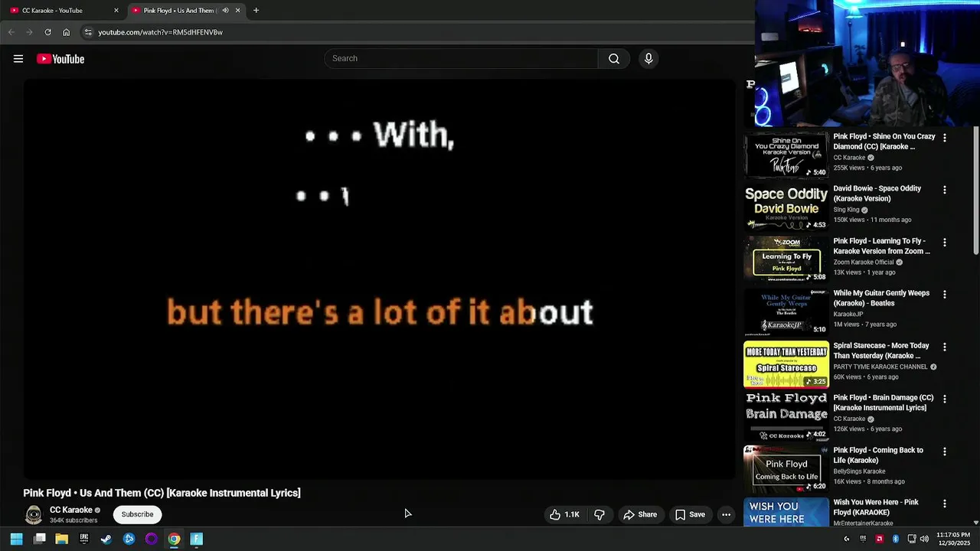Open File Explorer from taskbar
This screenshot has width=980, height=551.
coord(62,539)
